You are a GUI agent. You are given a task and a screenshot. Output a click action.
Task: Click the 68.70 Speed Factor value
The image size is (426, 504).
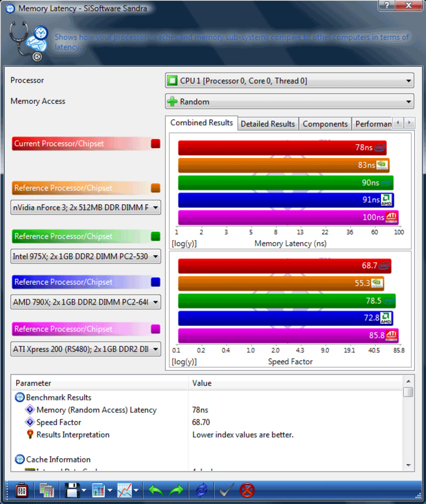pyautogui.click(x=201, y=423)
